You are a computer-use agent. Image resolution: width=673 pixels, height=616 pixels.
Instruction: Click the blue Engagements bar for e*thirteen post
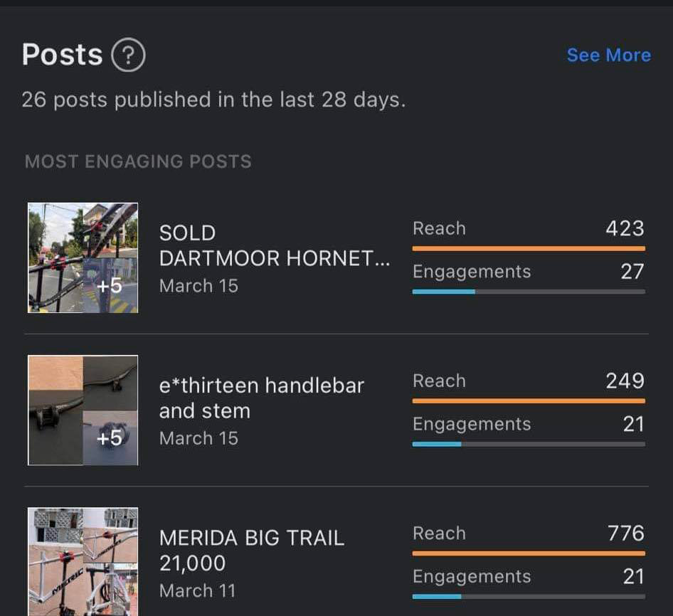437,444
